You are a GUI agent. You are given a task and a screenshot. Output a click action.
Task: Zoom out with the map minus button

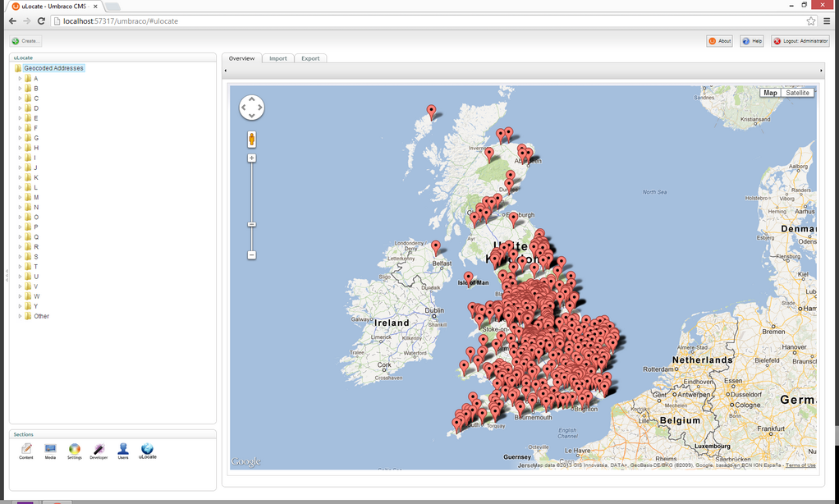coord(251,255)
